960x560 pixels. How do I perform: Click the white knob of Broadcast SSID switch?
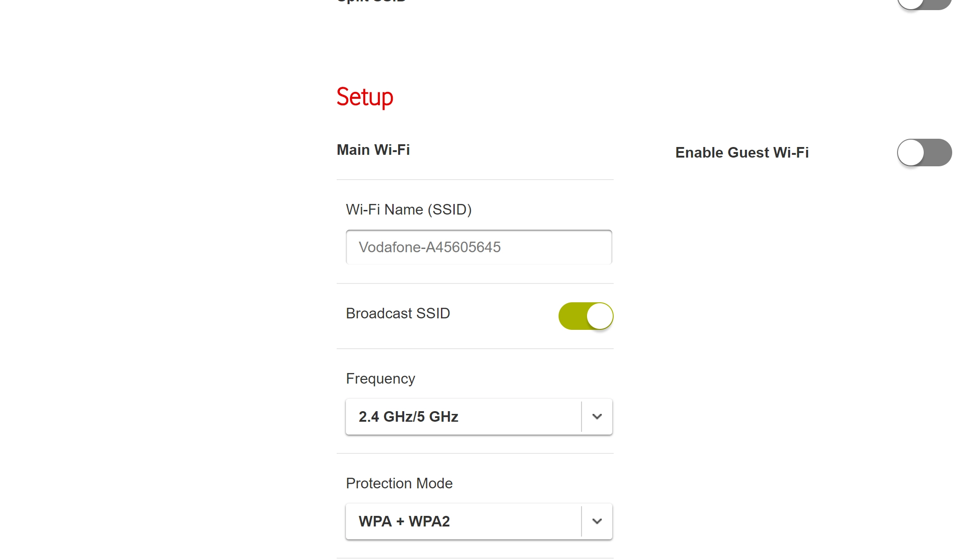599,316
